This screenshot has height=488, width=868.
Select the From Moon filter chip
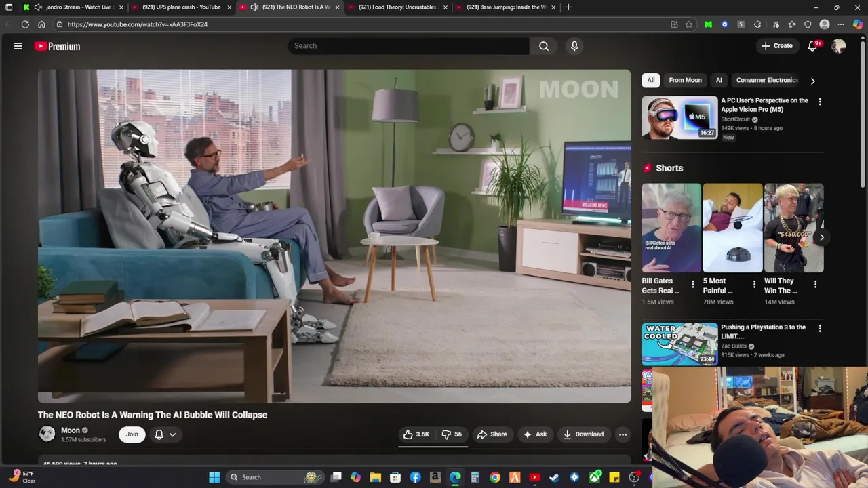(685, 80)
